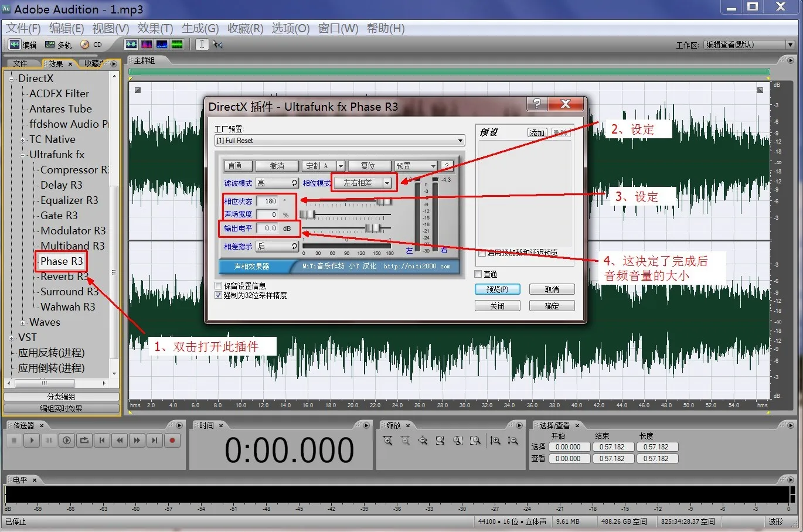This screenshot has width=803, height=532.
Task: Select the Spectral Frequency display icon
Action: (147, 45)
